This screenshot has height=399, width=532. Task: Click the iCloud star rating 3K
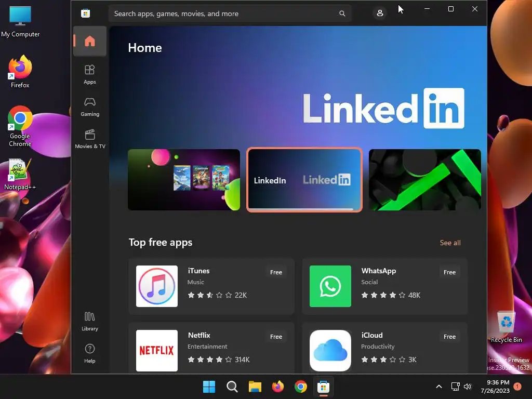pyautogui.click(x=389, y=360)
